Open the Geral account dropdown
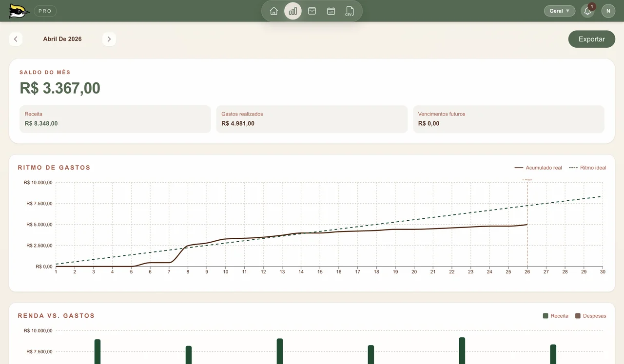Image resolution: width=624 pixels, height=364 pixels. pyautogui.click(x=560, y=11)
